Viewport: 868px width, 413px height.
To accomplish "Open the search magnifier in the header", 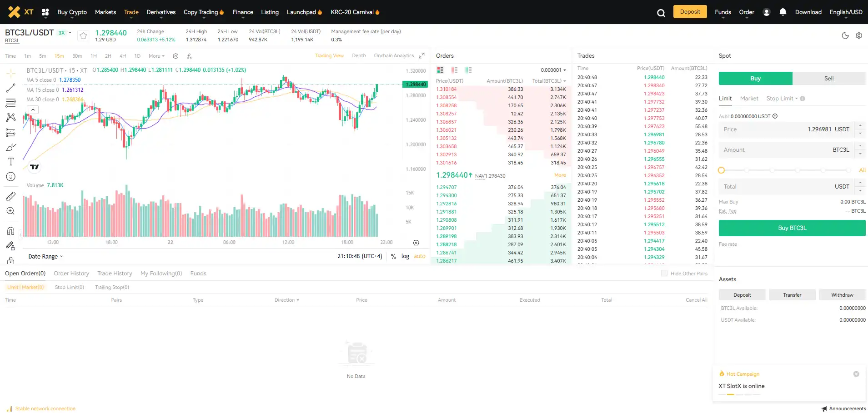I will (x=661, y=13).
